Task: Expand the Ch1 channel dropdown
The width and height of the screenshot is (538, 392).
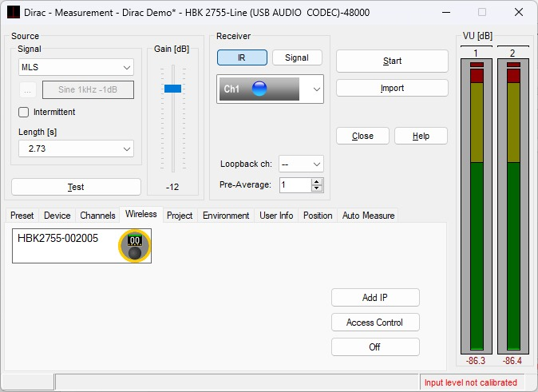Action: pyautogui.click(x=316, y=89)
